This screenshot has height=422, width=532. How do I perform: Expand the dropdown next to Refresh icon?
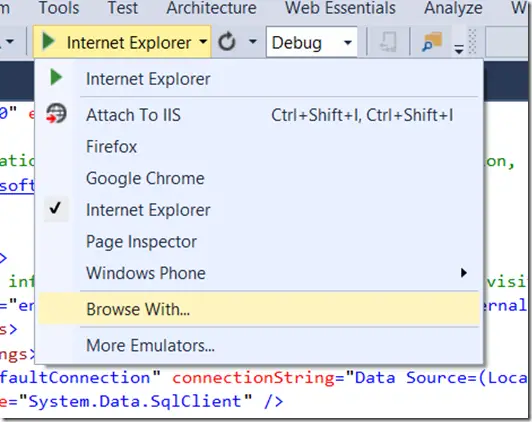coord(253,41)
